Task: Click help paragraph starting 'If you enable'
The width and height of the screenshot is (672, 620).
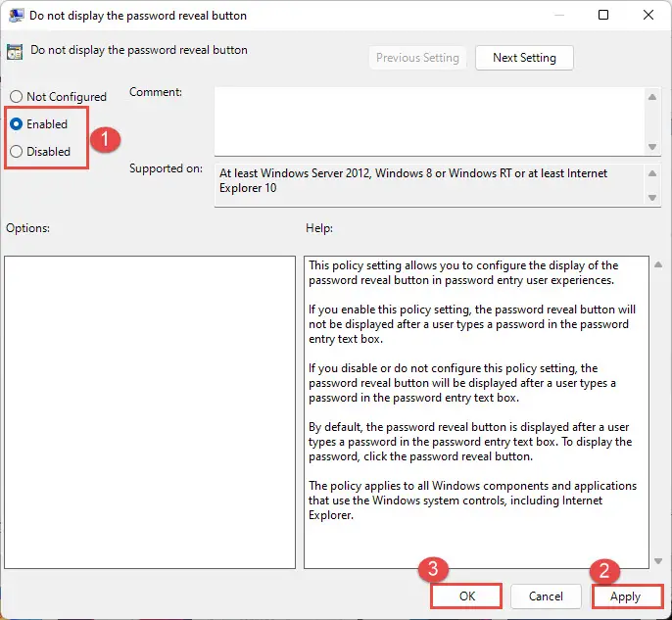Action: point(472,324)
